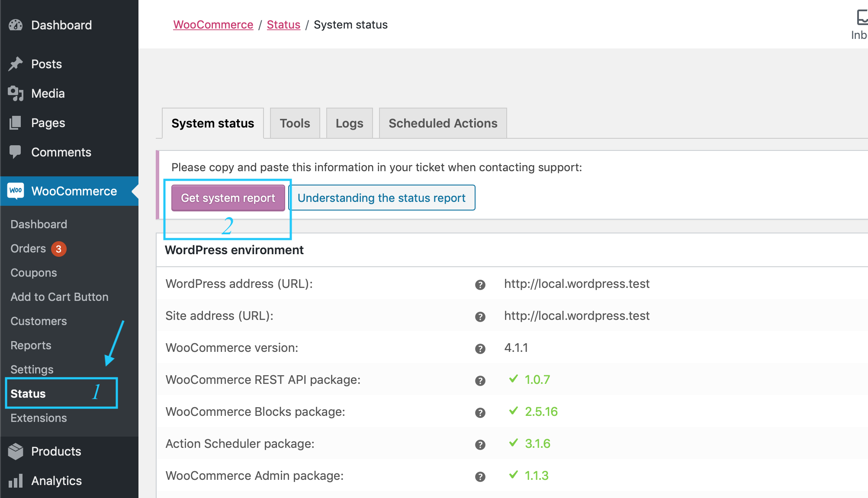Open the Scheduled Actions tab

coord(443,123)
